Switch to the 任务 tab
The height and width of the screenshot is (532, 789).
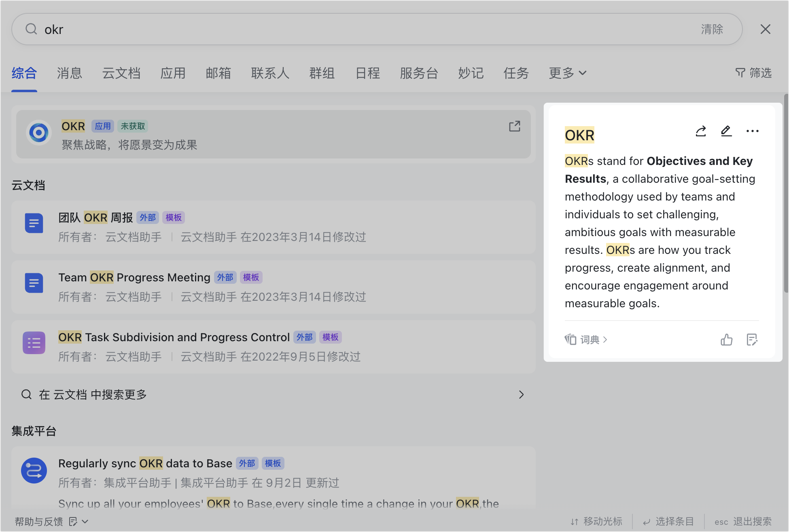pos(516,73)
